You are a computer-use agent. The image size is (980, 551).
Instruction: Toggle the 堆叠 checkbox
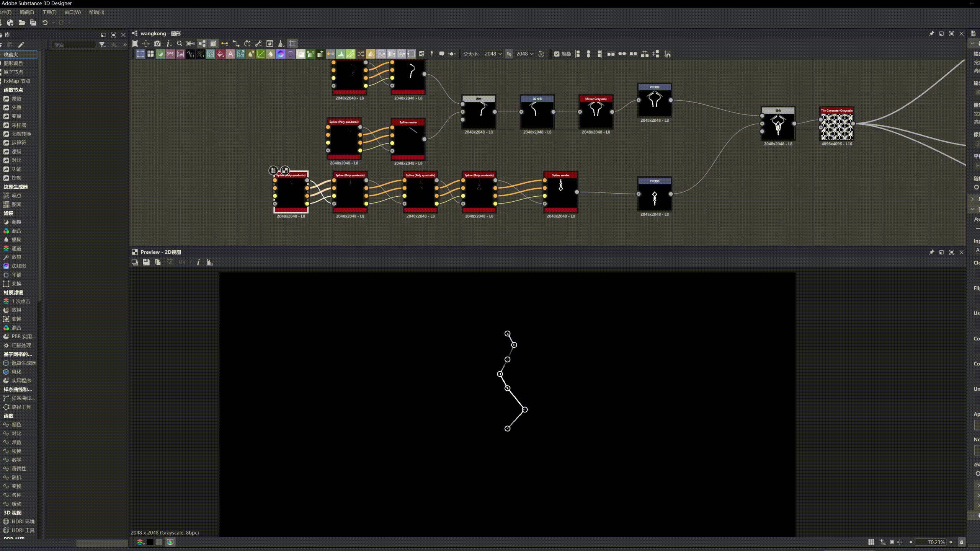[557, 54]
